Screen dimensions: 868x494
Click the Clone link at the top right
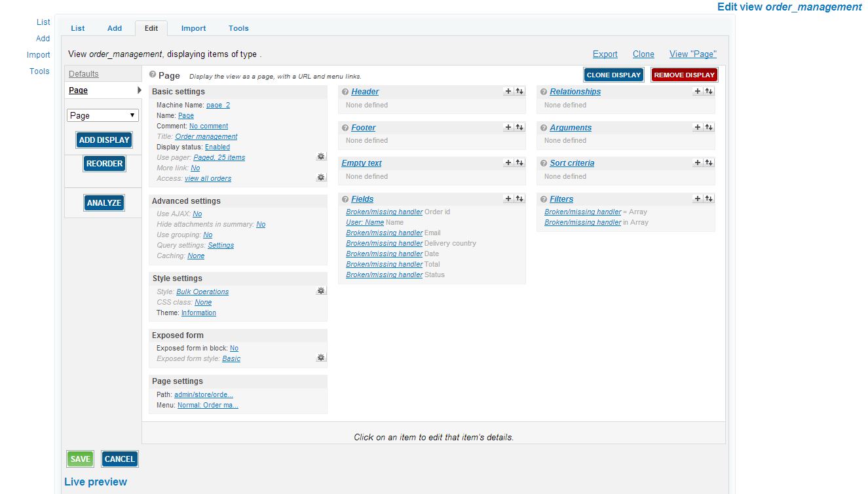pos(643,54)
